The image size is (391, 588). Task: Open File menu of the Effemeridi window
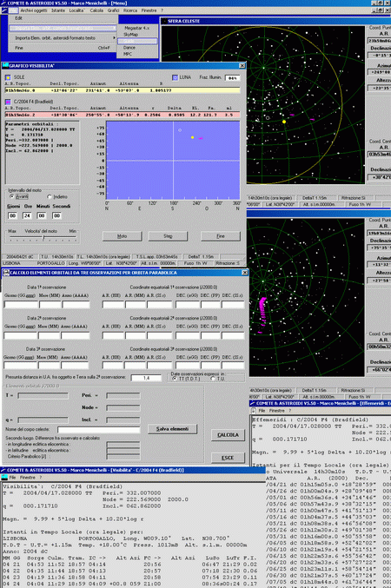[x=262, y=411]
